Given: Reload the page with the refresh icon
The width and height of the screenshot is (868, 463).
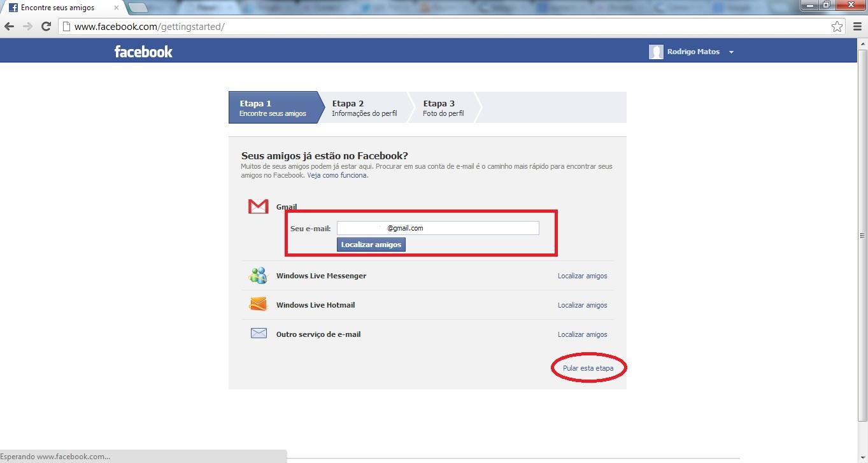Looking at the screenshot, I should pos(46,27).
